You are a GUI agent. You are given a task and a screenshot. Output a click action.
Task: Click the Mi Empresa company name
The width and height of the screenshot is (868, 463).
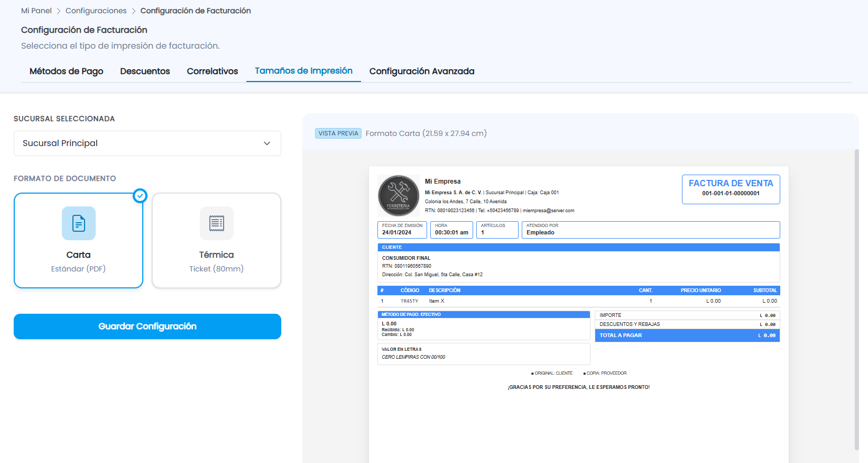[443, 181]
